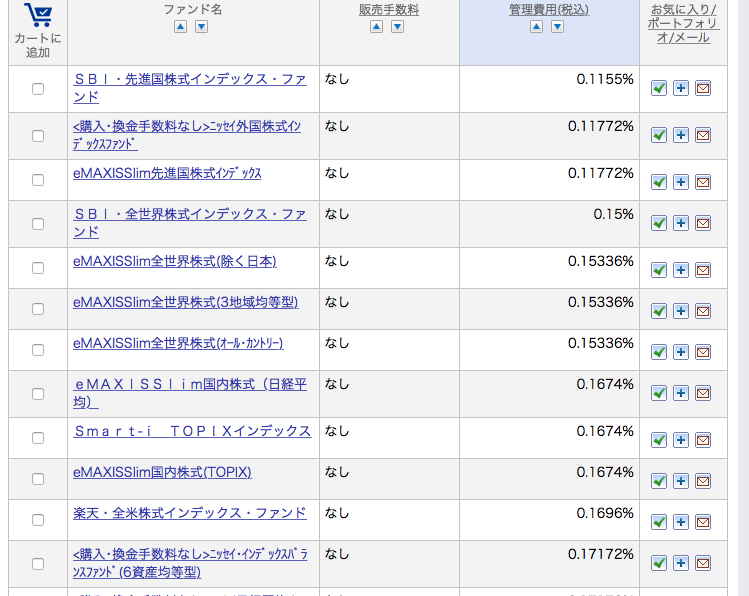
Task: Click favorite check icon for SBI・全世界株式インデックス fund
Action: pos(659,223)
